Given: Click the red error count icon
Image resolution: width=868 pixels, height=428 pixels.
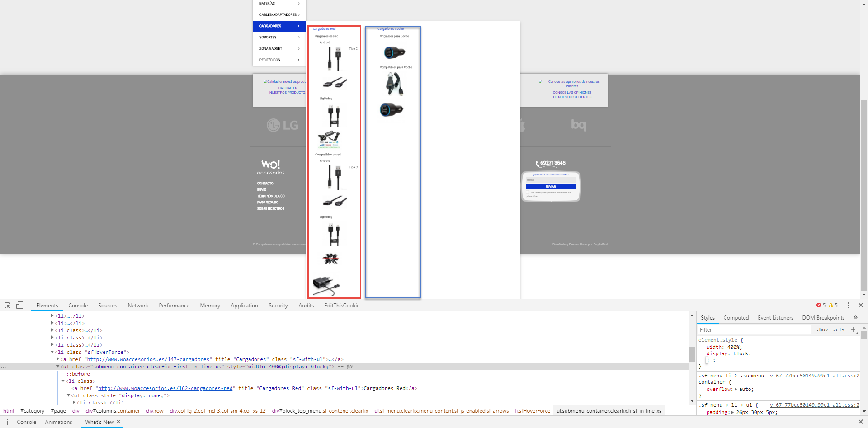Looking at the screenshot, I should [x=818, y=306].
